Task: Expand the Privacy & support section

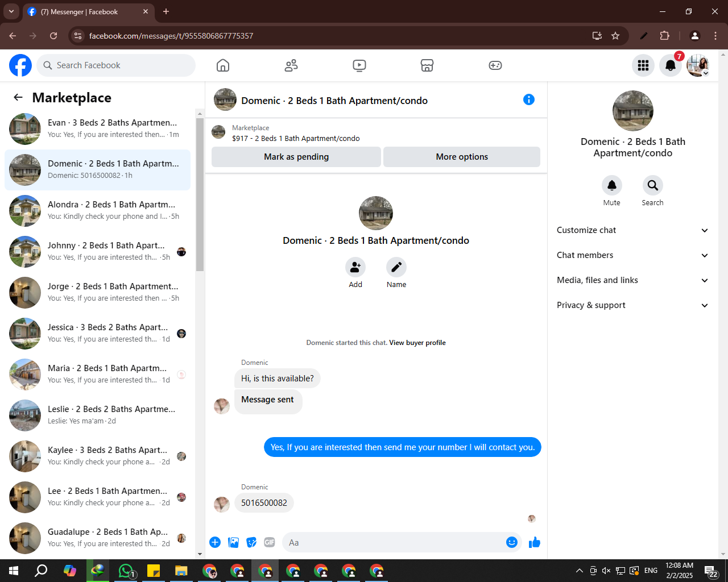Action: click(632, 305)
